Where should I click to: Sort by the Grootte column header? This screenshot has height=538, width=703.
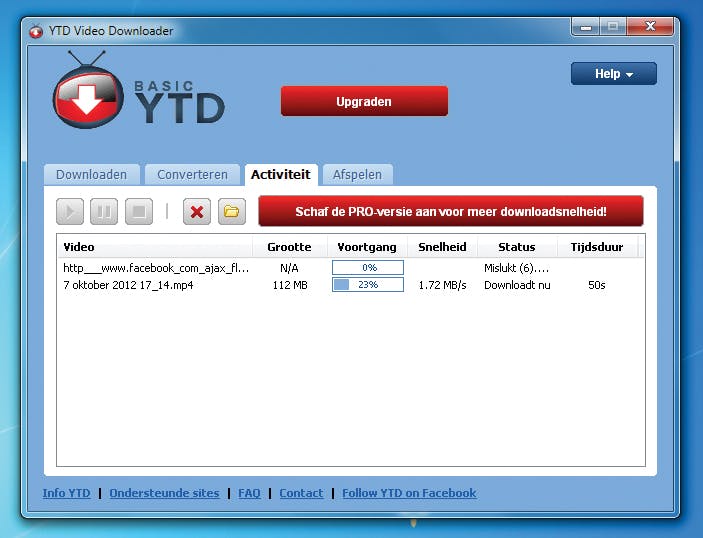[x=289, y=247]
